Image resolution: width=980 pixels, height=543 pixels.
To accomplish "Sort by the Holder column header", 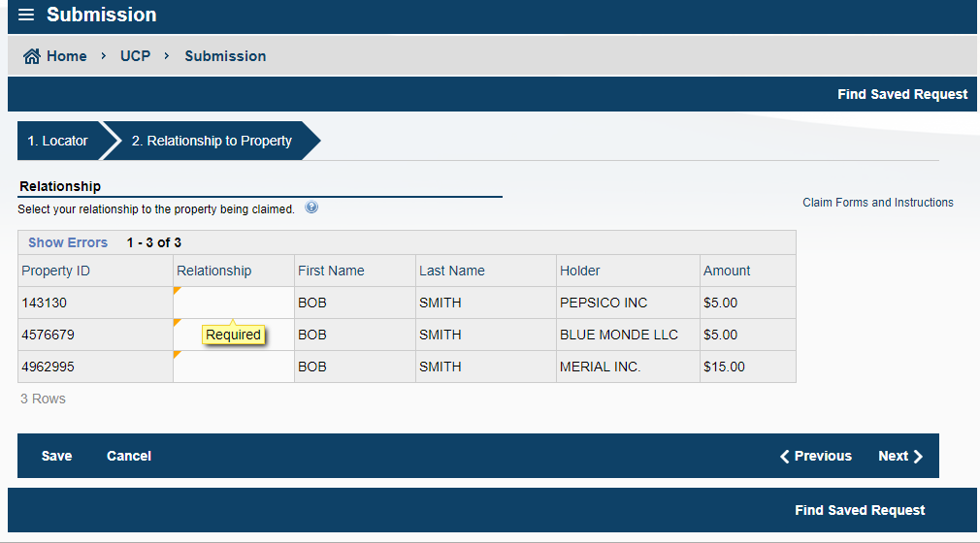I will pos(628,271).
